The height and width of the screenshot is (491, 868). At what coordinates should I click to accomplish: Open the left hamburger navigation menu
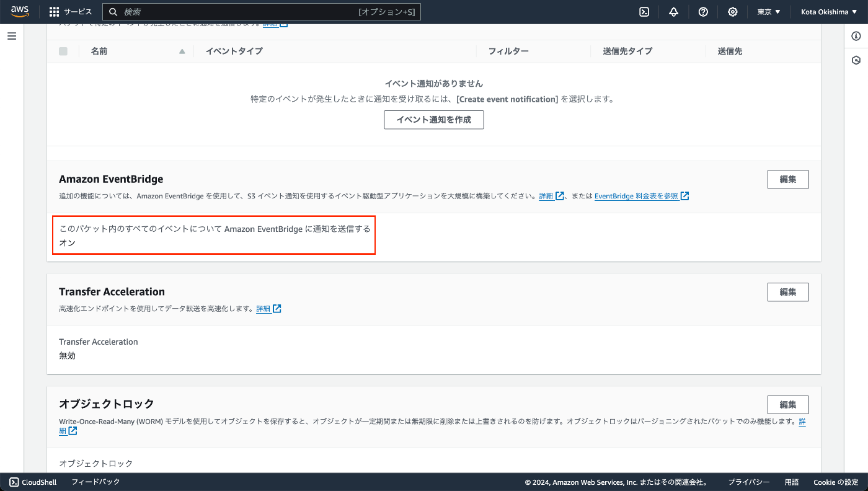pos(12,36)
